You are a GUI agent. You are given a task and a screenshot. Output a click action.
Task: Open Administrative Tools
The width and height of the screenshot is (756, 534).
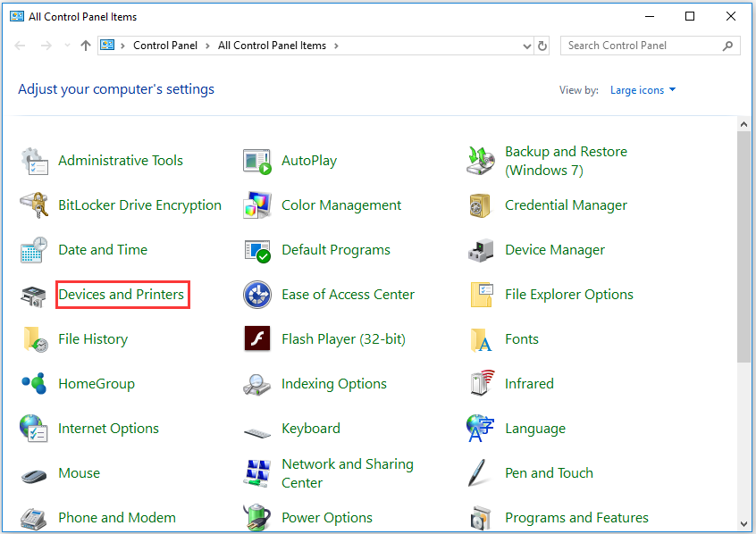[x=120, y=160]
